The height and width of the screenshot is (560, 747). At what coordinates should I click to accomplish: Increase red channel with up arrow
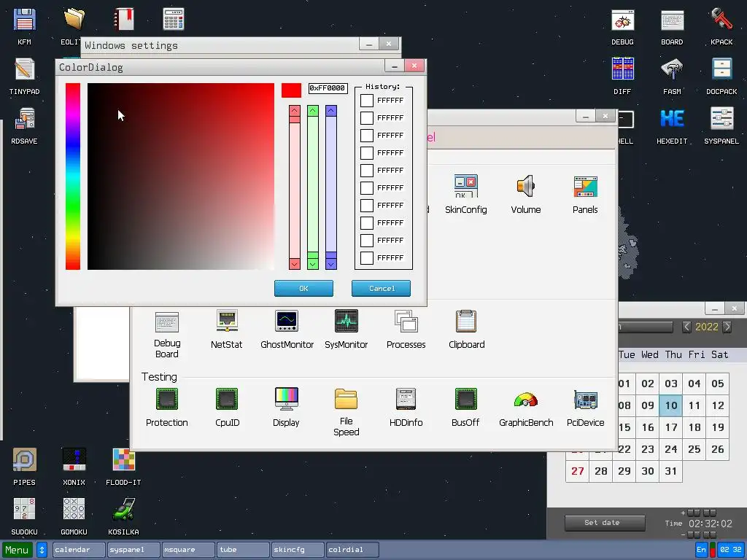tap(295, 111)
